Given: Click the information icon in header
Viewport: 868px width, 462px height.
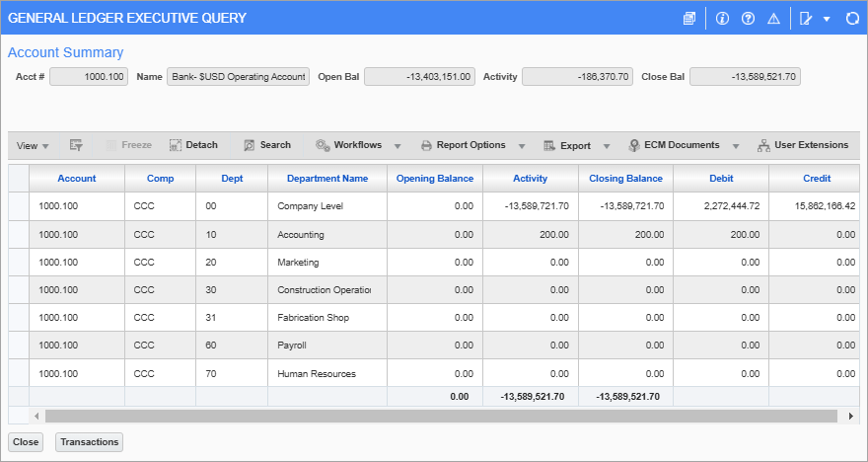Looking at the screenshot, I should click(x=722, y=19).
